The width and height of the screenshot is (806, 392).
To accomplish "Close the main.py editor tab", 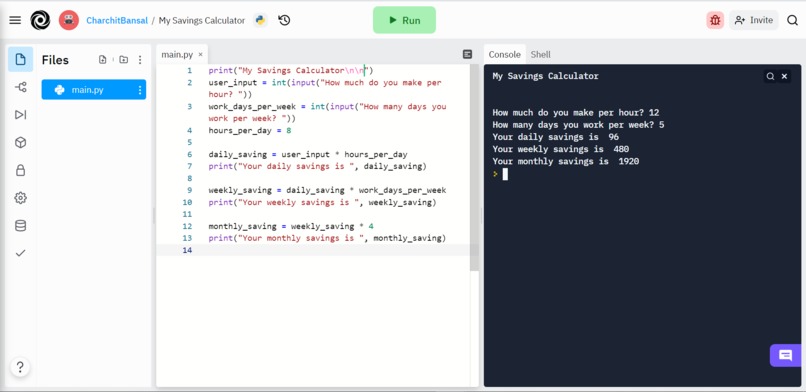I will (200, 54).
